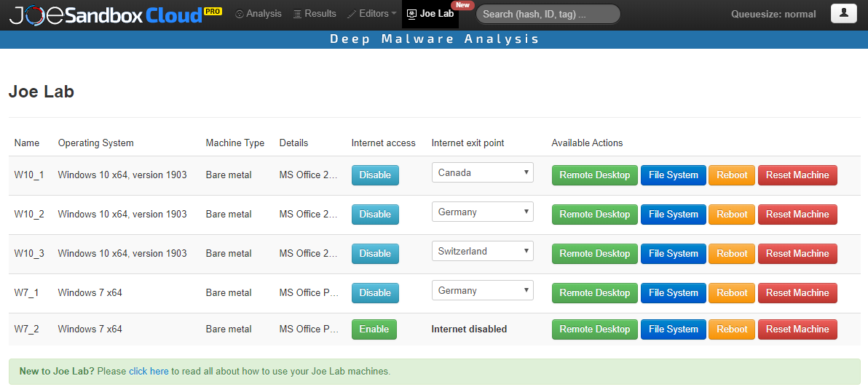Screen dimensions: 868x392
Task: Follow the 'click here' help link
Action: coord(149,372)
